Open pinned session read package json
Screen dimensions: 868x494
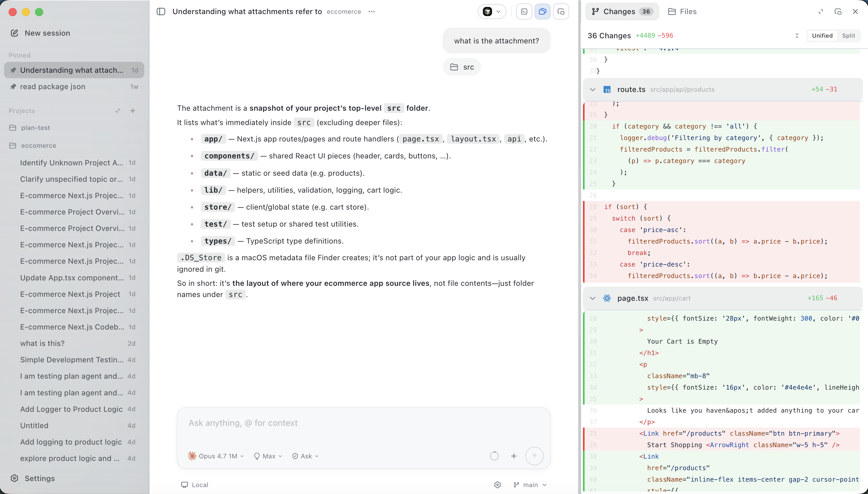point(74,87)
